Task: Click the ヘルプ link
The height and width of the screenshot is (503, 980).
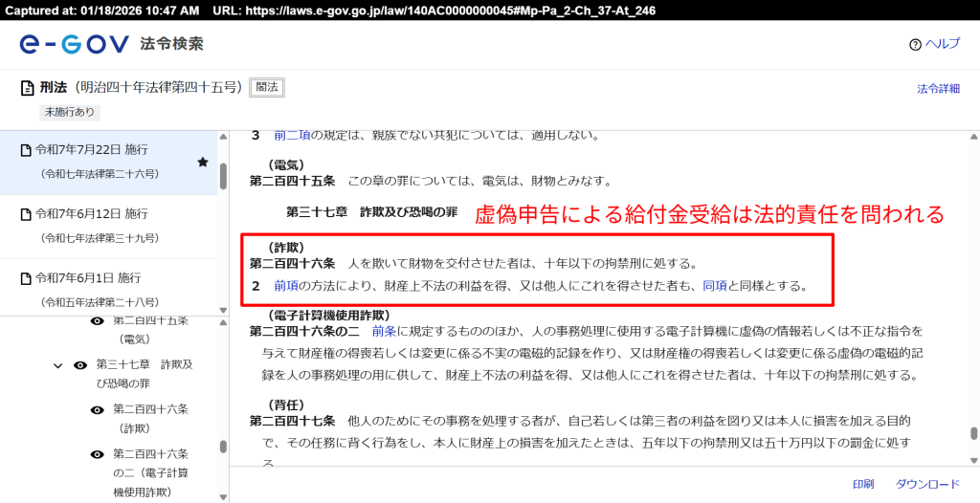Action: tap(943, 44)
